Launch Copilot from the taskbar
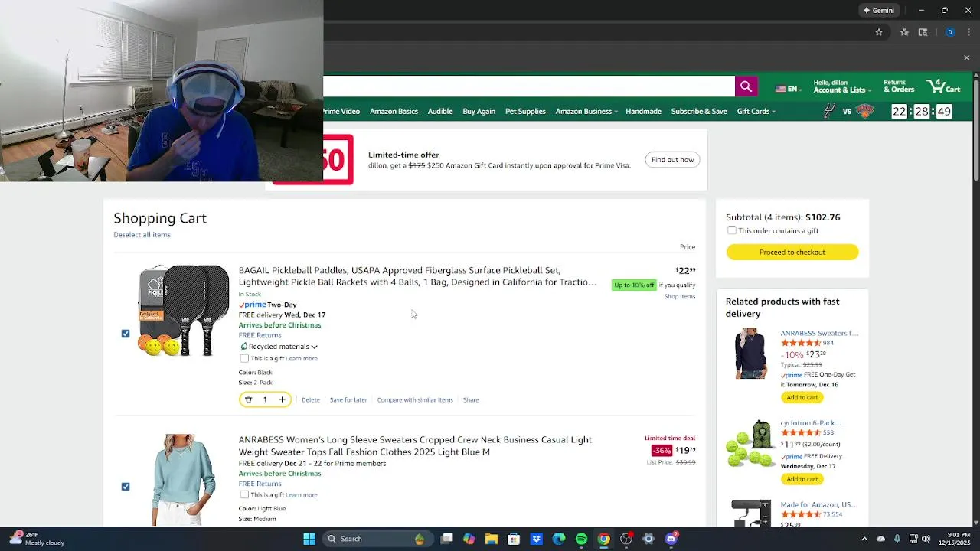980x551 pixels. click(469, 539)
